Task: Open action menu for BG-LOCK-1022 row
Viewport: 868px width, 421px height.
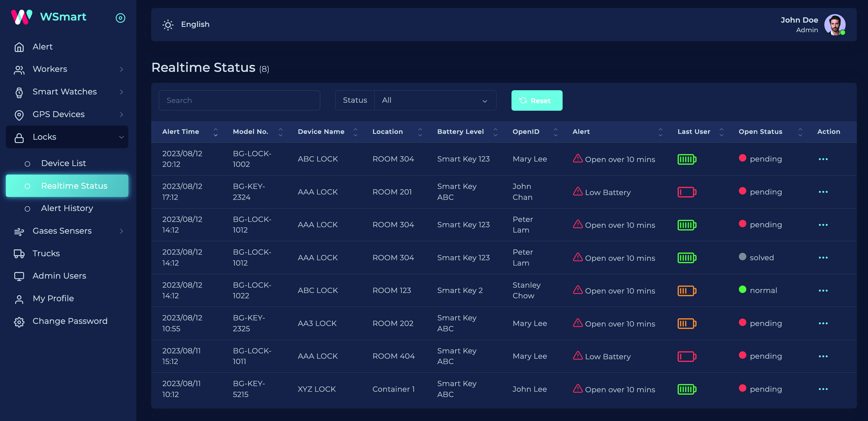Action: (x=823, y=291)
